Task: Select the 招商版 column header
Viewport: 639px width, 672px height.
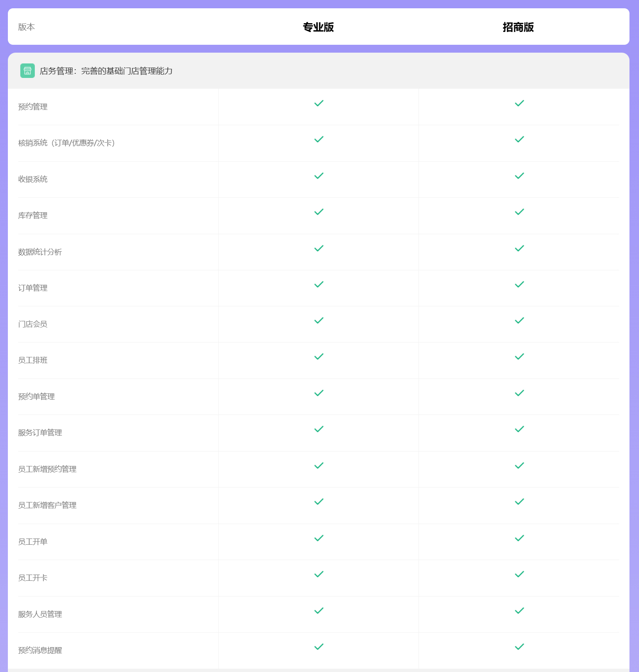Action: point(518,27)
